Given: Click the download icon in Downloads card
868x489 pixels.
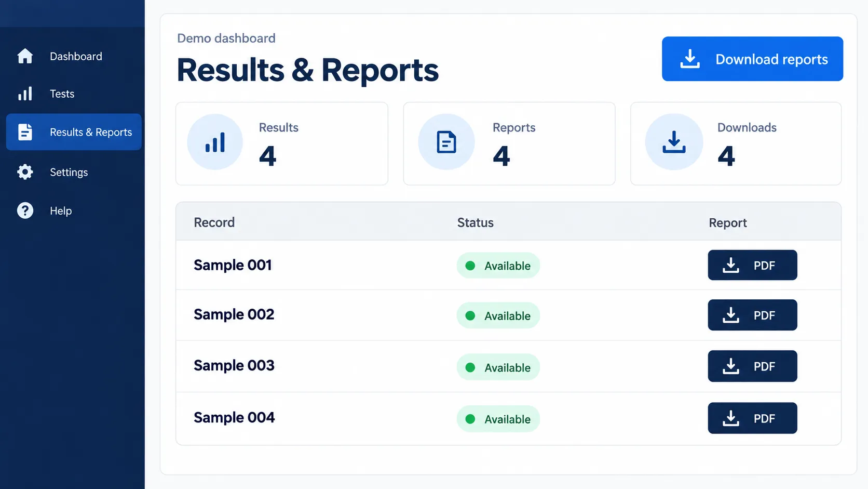Looking at the screenshot, I should tap(674, 142).
